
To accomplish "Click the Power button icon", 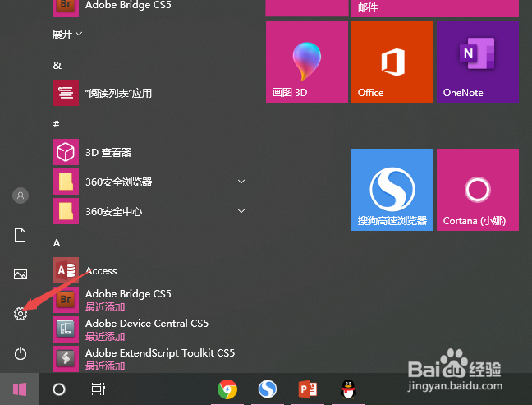I will coord(21,353).
